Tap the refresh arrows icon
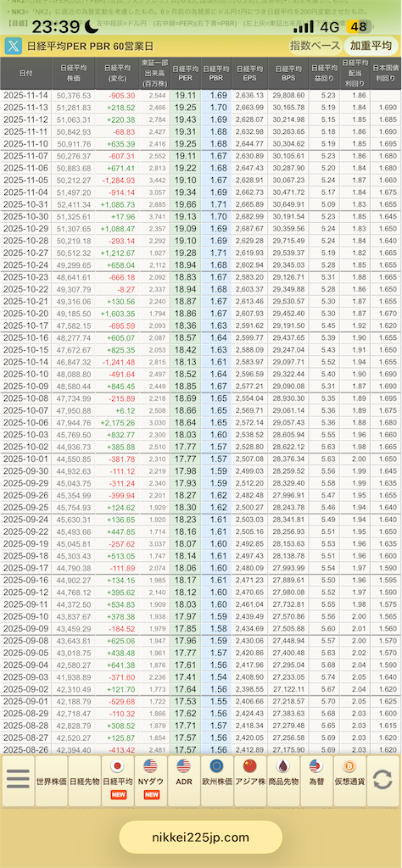The height and width of the screenshot is (868, 402). coord(382,780)
